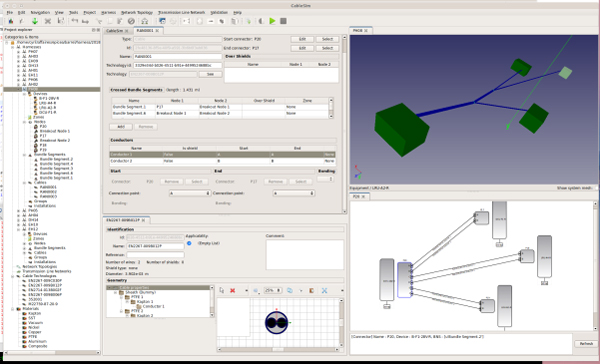Click the blue fit-to-view cross arrows icon
600x364 pixels.
(324, 291)
